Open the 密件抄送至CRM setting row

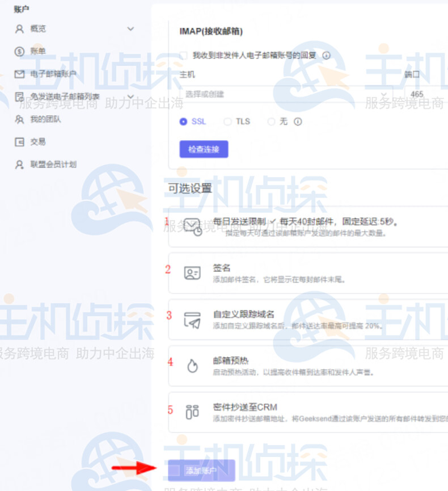(308, 412)
